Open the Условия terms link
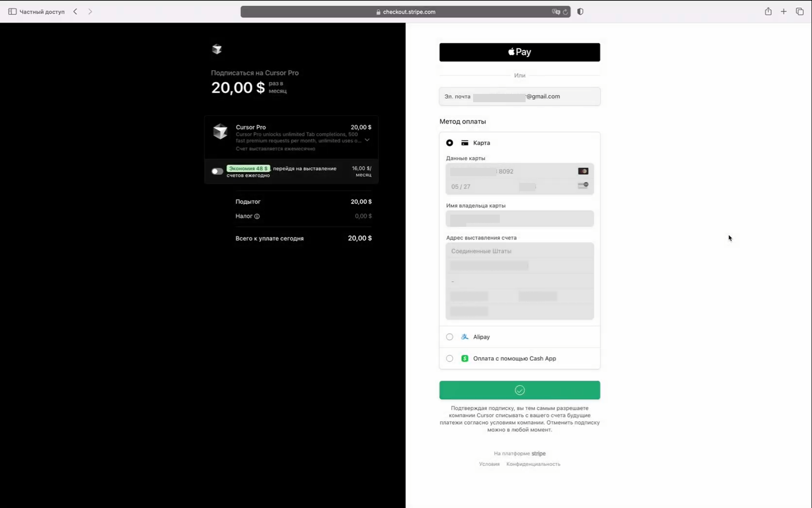This screenshot has width=812, height=508. pyautogui.click(x=489, y=464)
